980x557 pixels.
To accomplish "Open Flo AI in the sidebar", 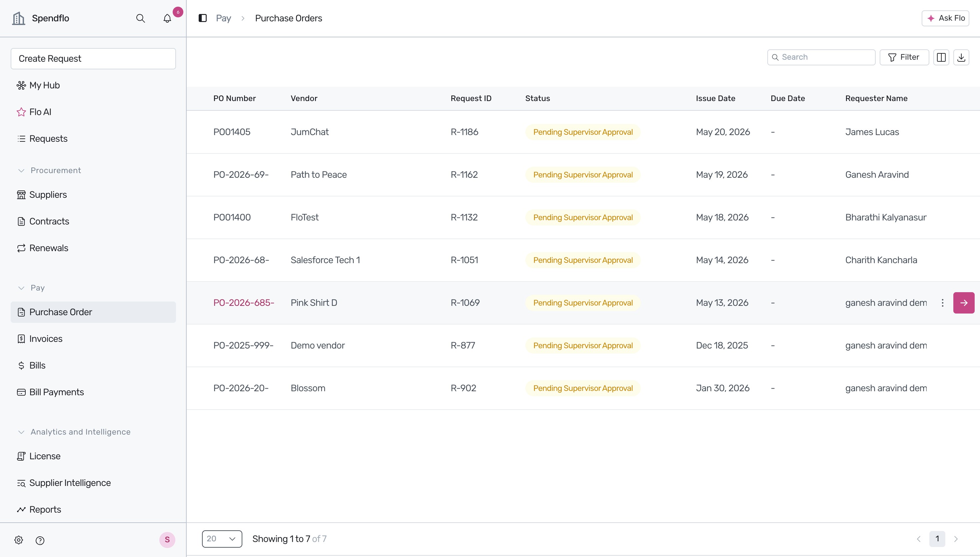I will pyautogui.click(x=93, y=112).
